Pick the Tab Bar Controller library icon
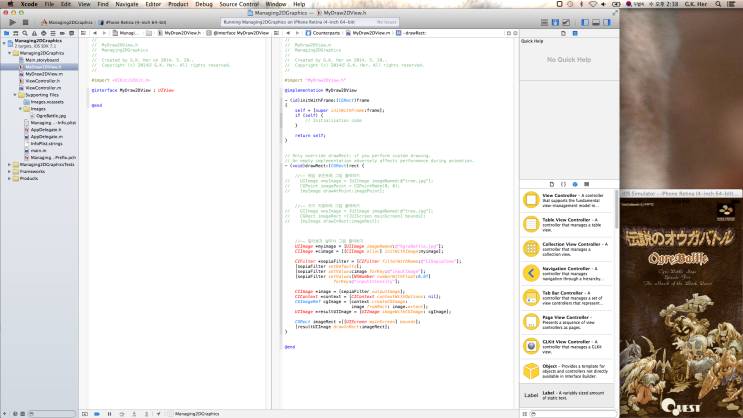The image size is (743, 418). click(530, 295)
